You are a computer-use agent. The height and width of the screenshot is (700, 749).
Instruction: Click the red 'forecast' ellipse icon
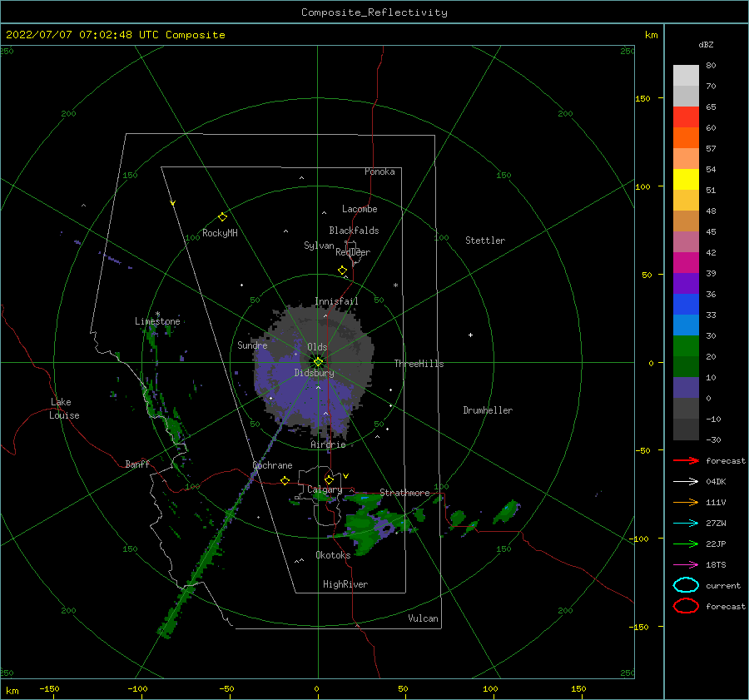pyautogui.click(x=686, y=606)
